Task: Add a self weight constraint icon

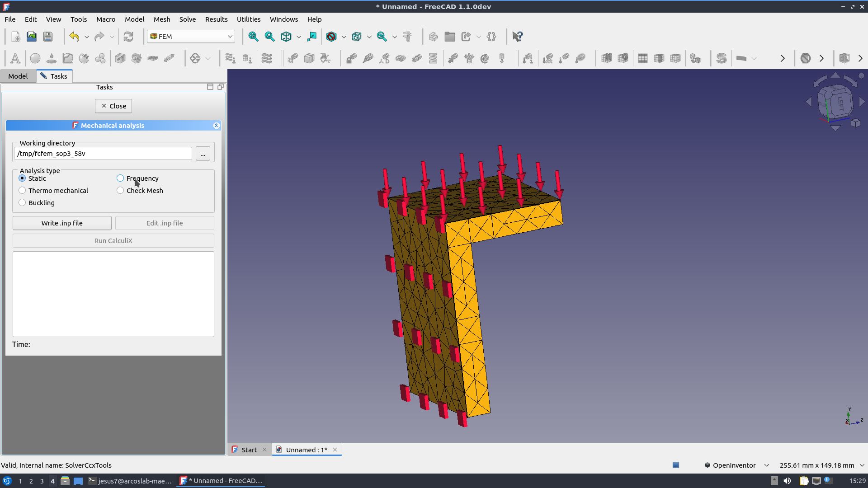Action: coord(502,58)
